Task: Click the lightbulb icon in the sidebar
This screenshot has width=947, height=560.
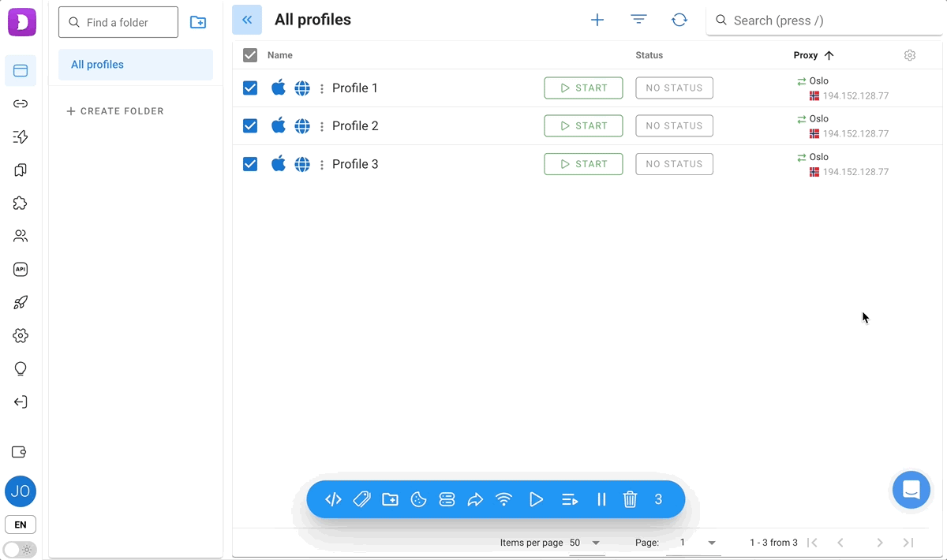Action: tap(21, 368)
